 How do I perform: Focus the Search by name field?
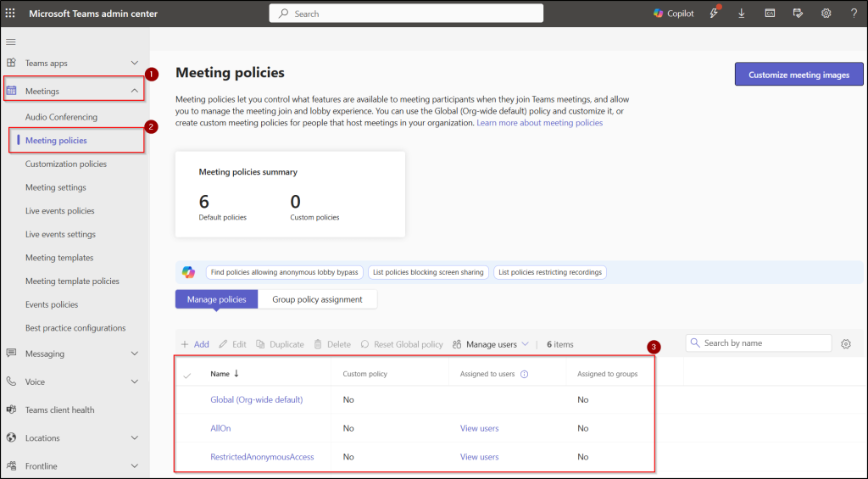[759, 343]
